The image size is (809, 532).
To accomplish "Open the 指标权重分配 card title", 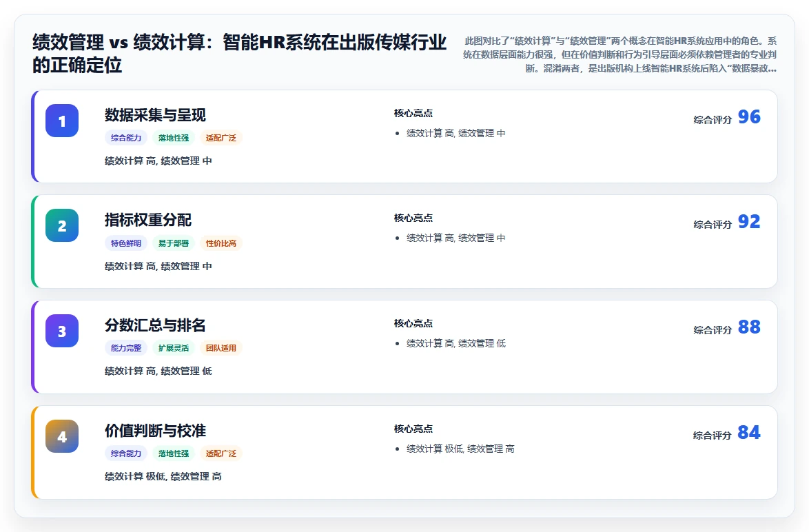I will tap(148, 220).
